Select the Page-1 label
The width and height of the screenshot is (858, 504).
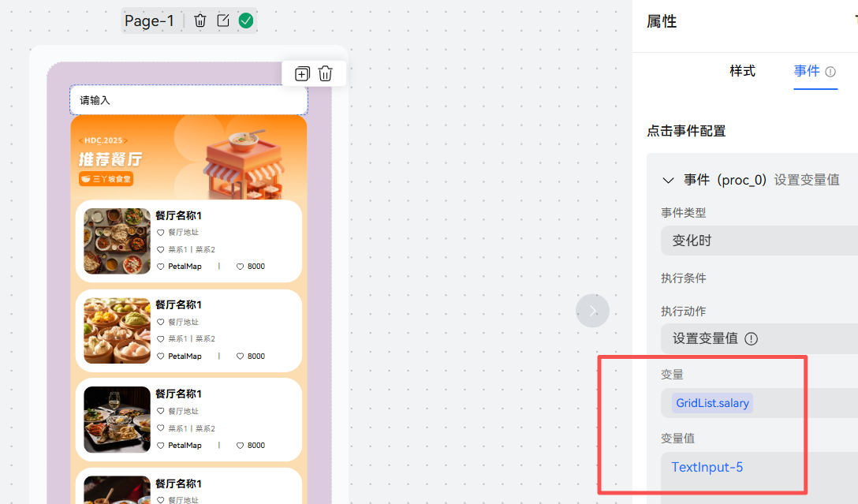coord(149,21)
